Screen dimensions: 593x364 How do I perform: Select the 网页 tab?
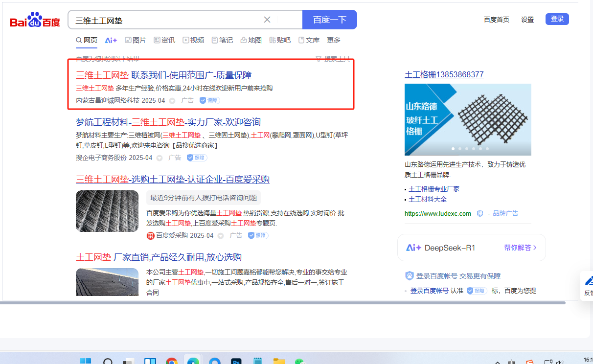[87, 40]
